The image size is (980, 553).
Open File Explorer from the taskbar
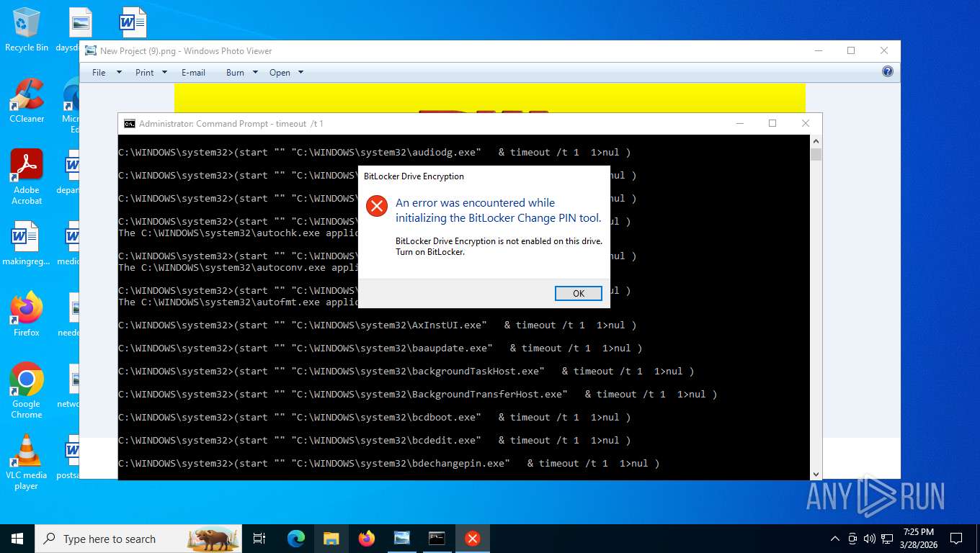click(331, 539)
